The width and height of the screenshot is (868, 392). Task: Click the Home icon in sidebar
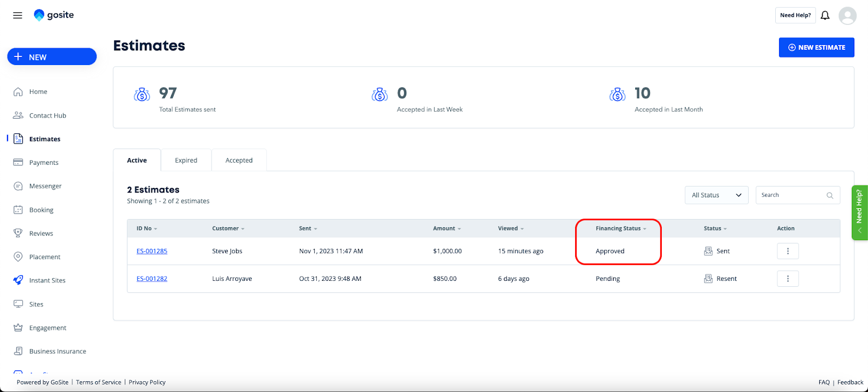click(18, 92)
